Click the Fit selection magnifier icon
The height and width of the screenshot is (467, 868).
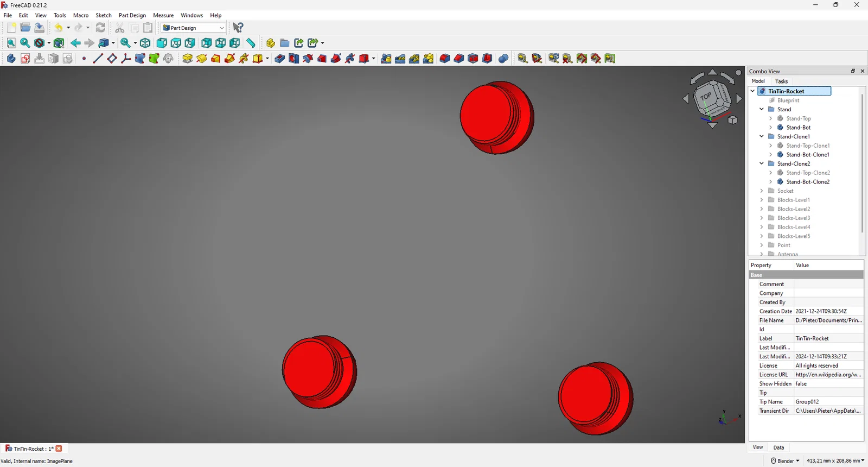coord(25,43)
